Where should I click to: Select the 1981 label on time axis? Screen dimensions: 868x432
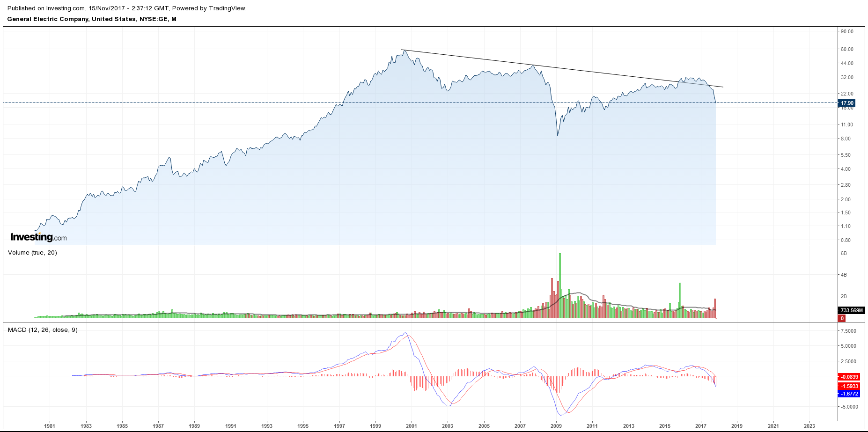pyautogui.click(x=50, y=426)
